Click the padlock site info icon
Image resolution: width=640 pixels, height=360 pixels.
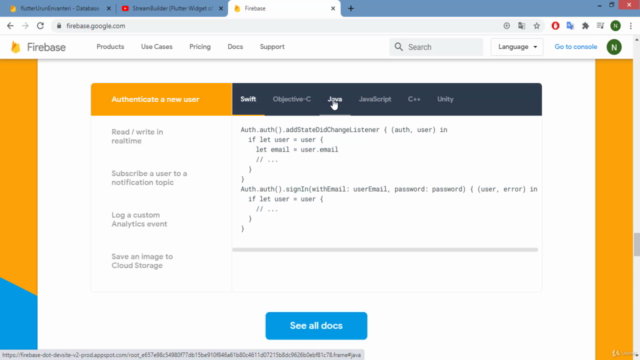(59, 26)
